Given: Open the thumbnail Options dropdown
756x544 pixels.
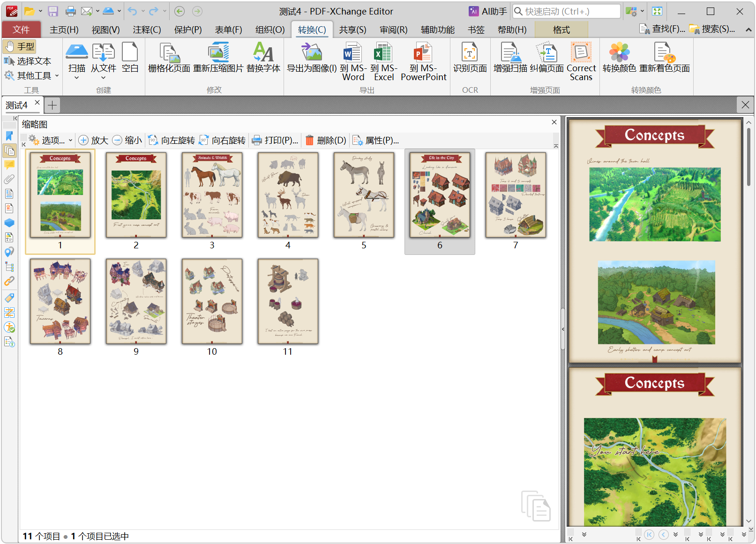Looking at the screenshot, I should (x=50, y=140).
